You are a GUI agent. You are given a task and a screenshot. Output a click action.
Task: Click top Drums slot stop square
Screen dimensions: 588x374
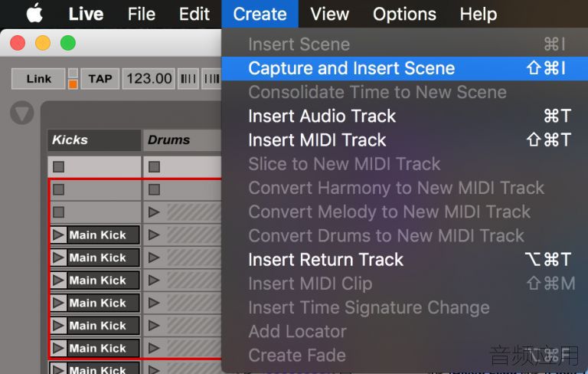point(154,167)
